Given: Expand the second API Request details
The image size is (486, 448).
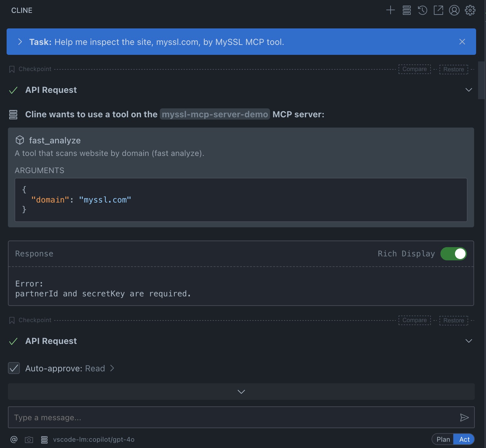Looking at the screenshot, I should pos(469,341).
